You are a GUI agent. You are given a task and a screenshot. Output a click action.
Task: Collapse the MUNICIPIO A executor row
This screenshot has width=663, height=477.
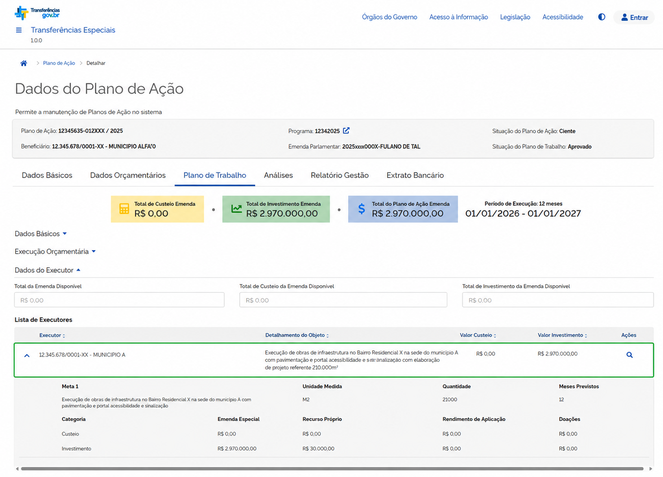pos(27,356)
